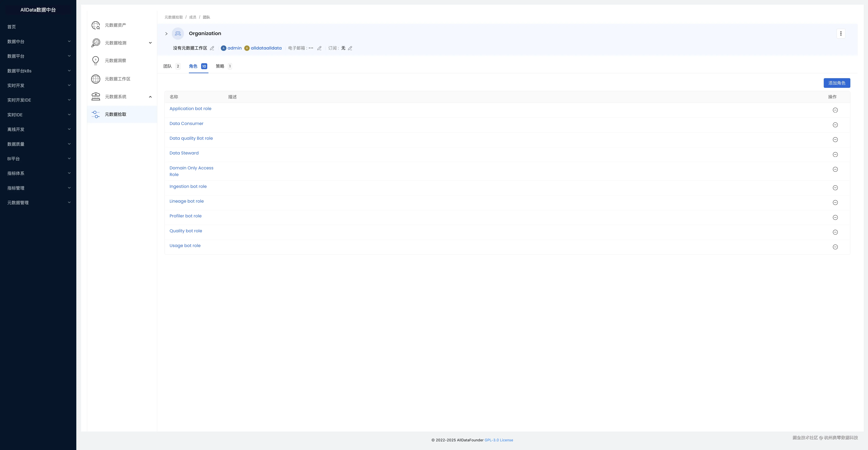Open the GPL-3.0 License footer link
The image size is (868, 450).
pos(499,440)
